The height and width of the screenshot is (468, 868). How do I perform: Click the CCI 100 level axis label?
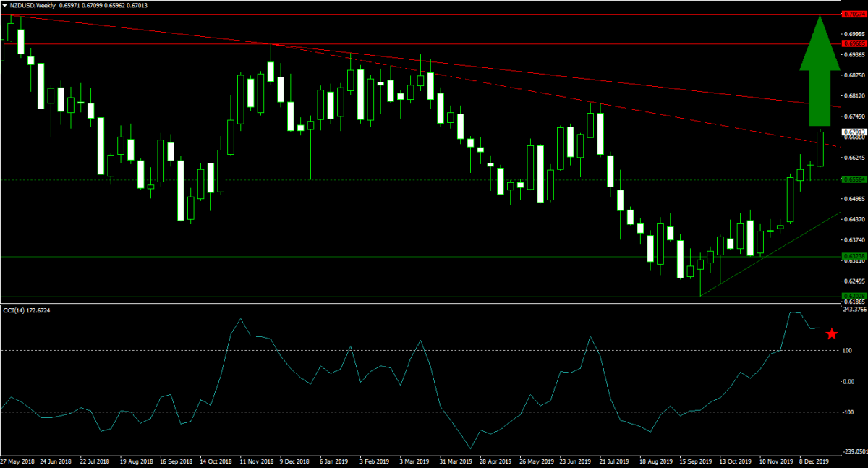[849, 350]
